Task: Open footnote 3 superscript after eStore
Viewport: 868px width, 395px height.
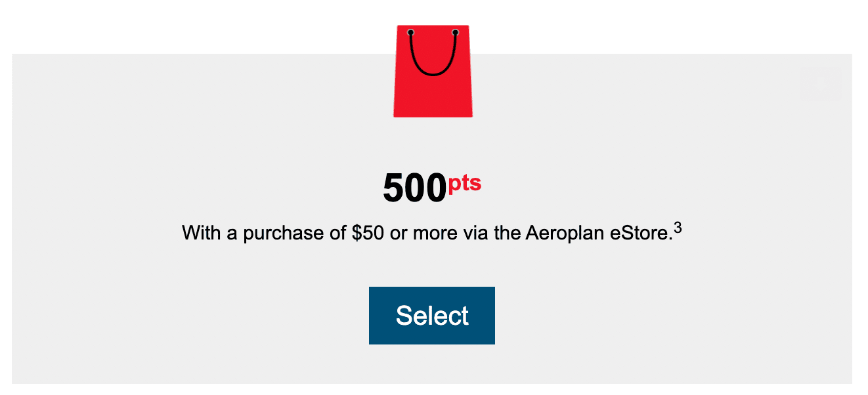Action: 678,228
